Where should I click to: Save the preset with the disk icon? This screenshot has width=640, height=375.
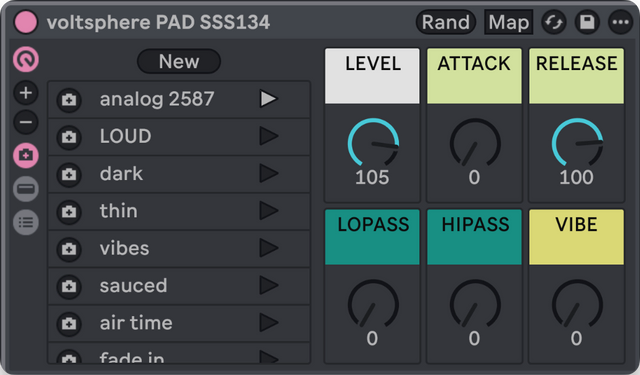tap(587, 22)
